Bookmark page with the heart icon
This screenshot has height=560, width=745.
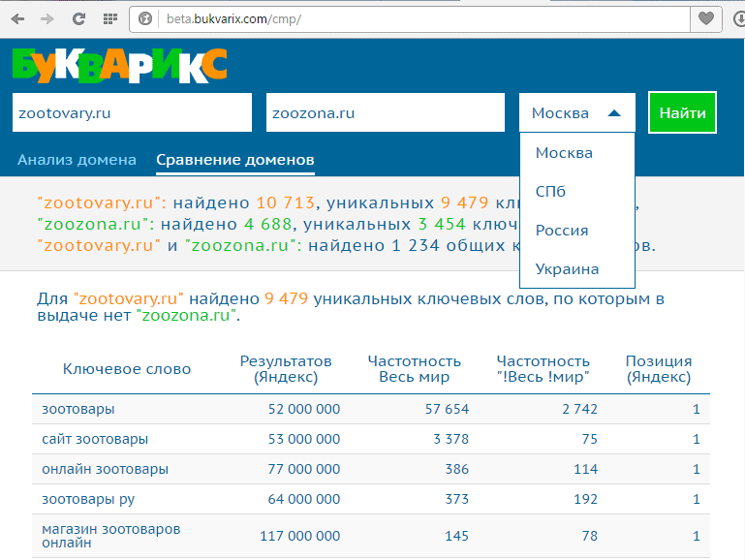pyautogui.click(x=706, y=19)
